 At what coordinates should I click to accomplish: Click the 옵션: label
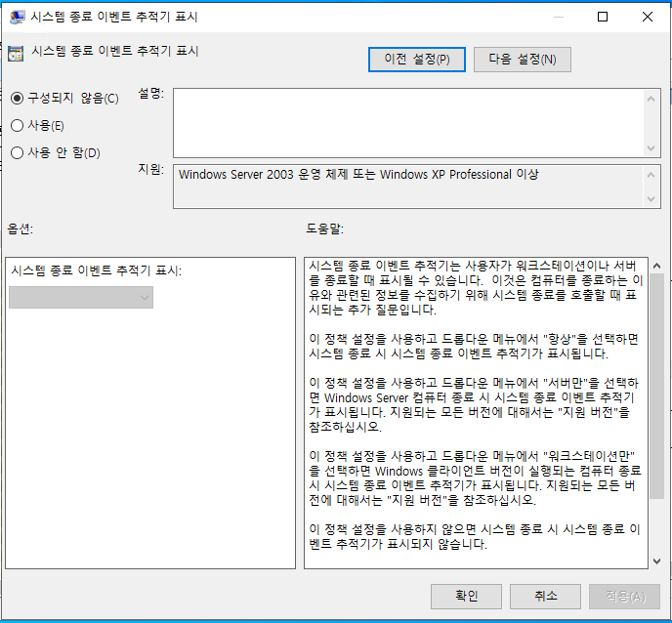[x=21, y=228]
